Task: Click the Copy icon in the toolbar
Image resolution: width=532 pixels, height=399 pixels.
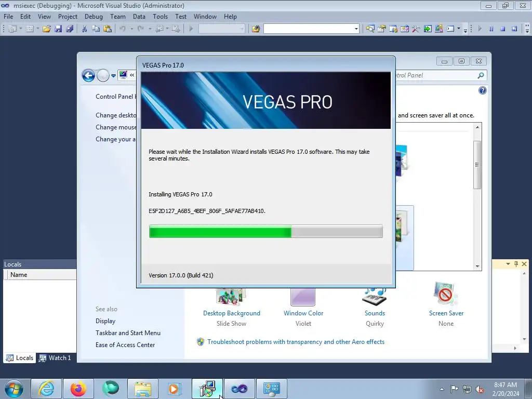Action: 96,29
